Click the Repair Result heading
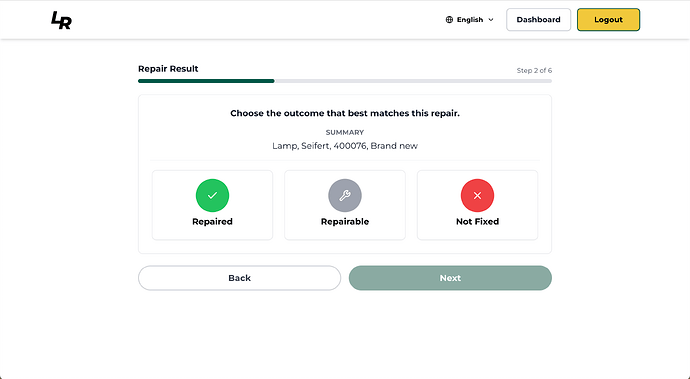This screenshot has width=690, height=379. coord(168,69)
